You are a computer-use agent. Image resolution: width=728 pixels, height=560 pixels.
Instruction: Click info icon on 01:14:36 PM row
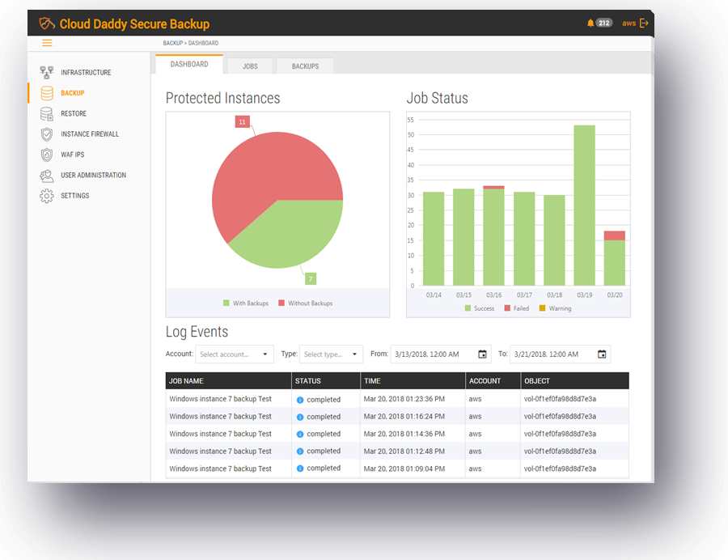(300, 435)
